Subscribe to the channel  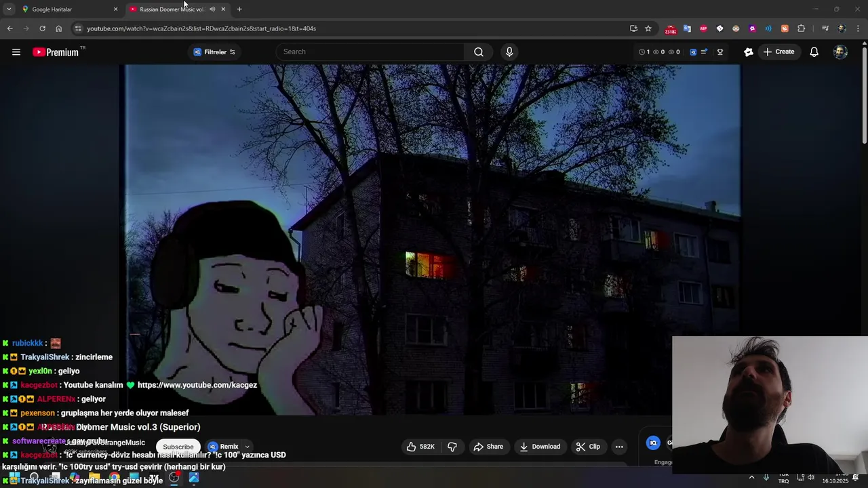point(178,447)
